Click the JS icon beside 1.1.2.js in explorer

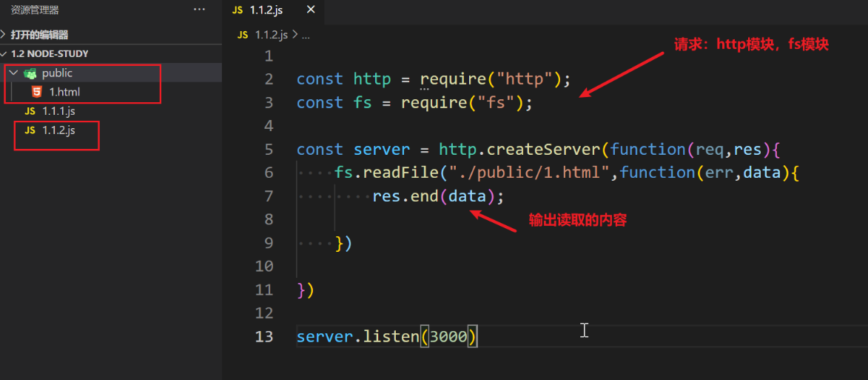(30, 130)
